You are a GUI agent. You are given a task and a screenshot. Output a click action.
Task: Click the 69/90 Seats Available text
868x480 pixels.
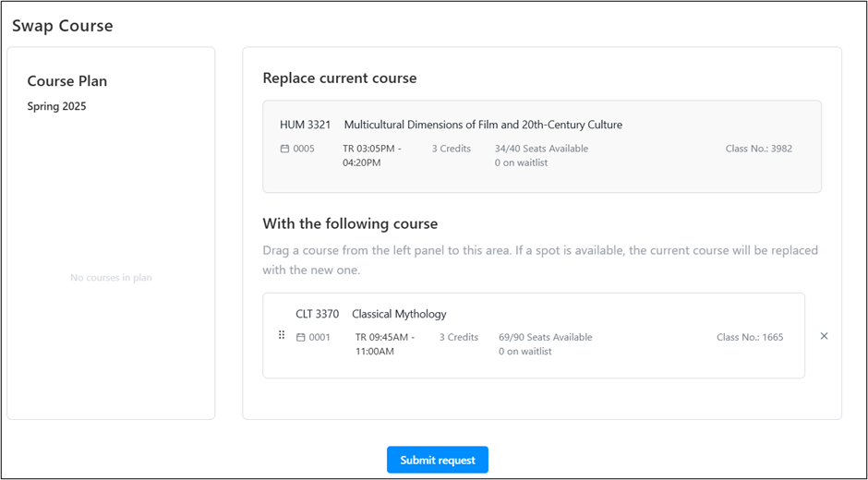pos(545,338)
